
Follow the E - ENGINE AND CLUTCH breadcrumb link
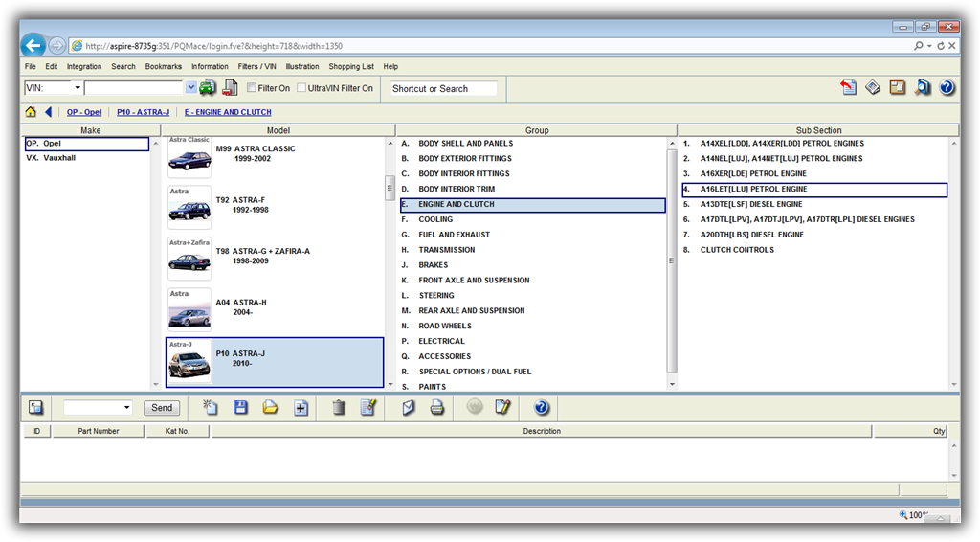228,112
